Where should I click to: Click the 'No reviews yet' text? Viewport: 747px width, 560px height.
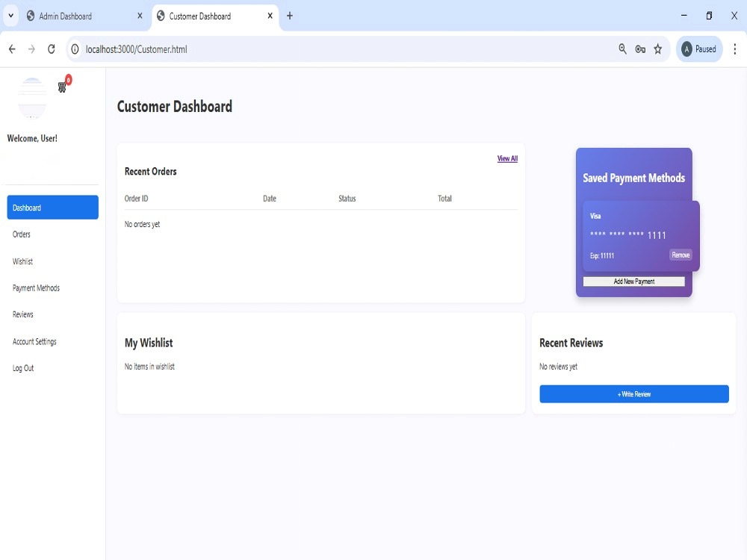point(558,367)
